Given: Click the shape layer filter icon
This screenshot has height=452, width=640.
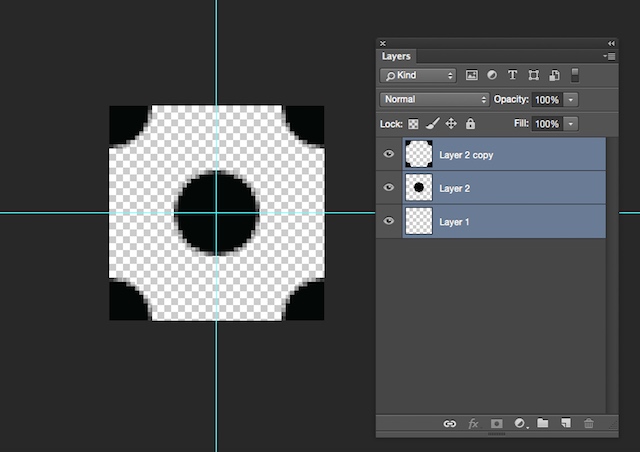Looking at the screenshot, I should click(534, 75).
